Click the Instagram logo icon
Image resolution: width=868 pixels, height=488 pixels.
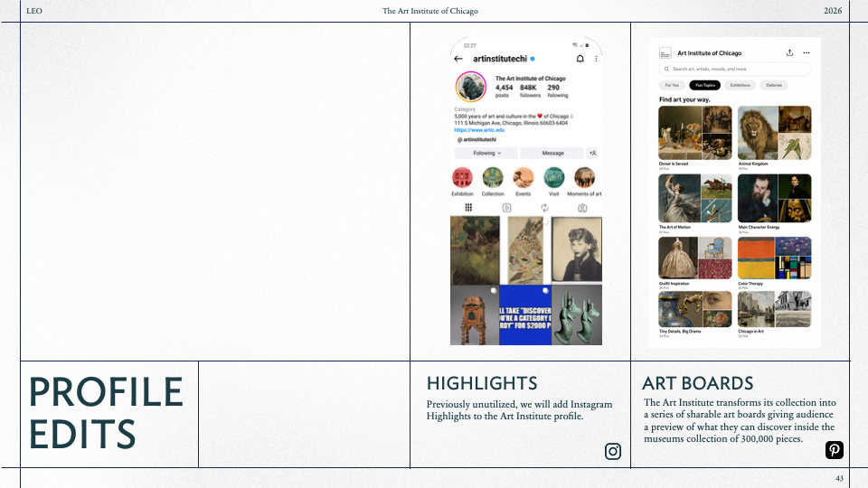[x=613, y=452]
